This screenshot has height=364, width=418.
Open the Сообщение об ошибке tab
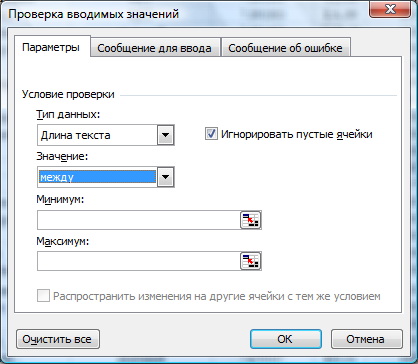(x=285, y=48)
